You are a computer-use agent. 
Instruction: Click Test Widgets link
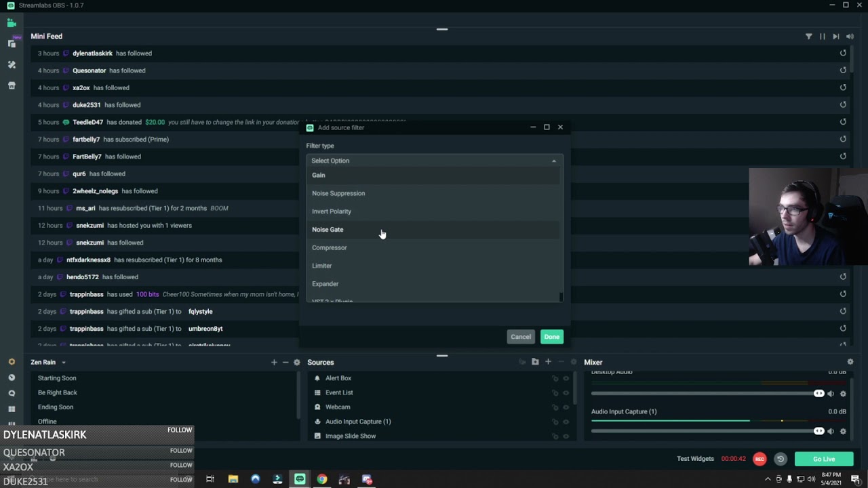[695, 459]
